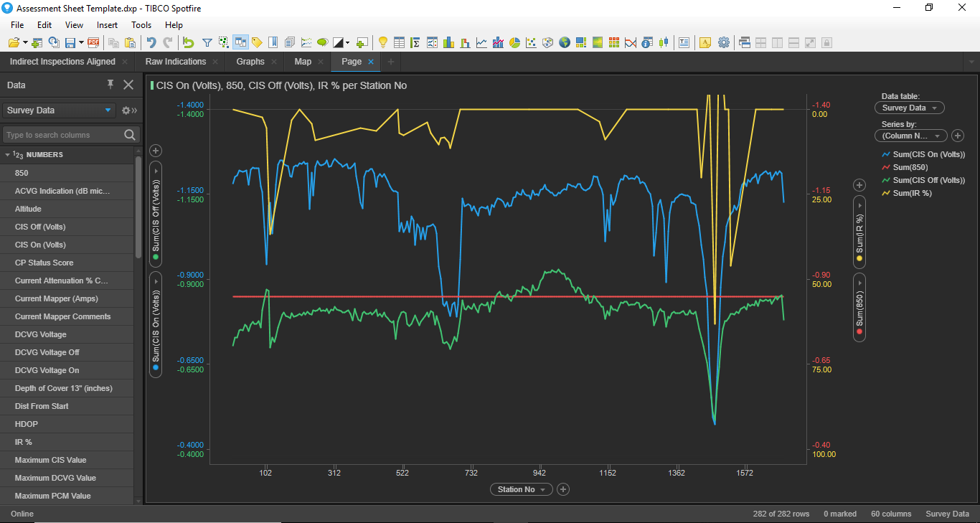980x523 pixels.
Task: Collapse the NUMBERS column group
Action: tap(8, 155)
